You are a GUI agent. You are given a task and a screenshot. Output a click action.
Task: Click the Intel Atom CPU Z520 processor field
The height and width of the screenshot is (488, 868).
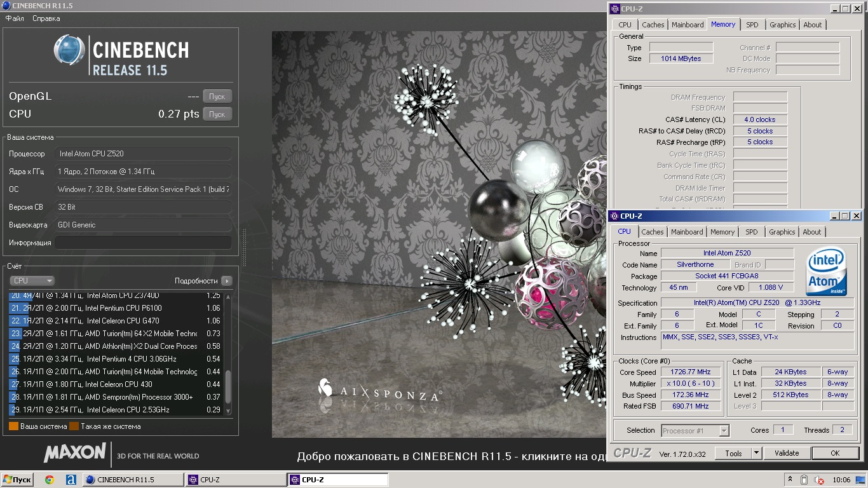143,154
